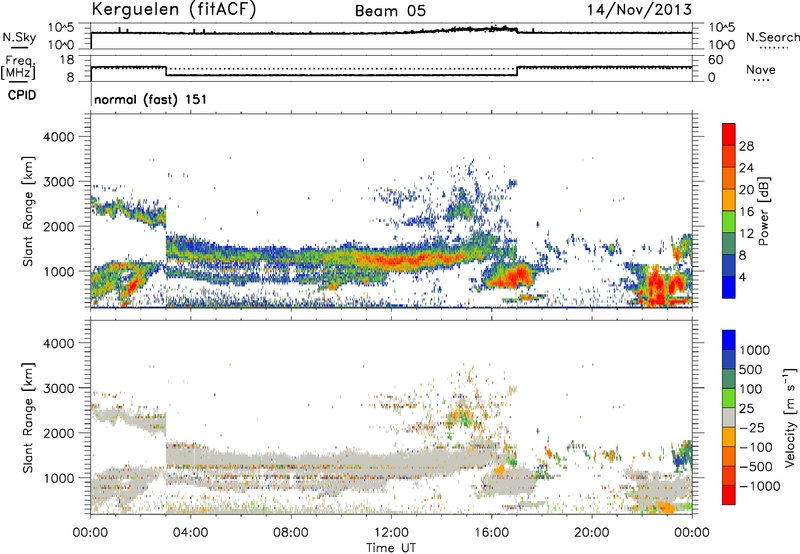Click the "Slant Range [km]" label of power panel

coord(28,211)
